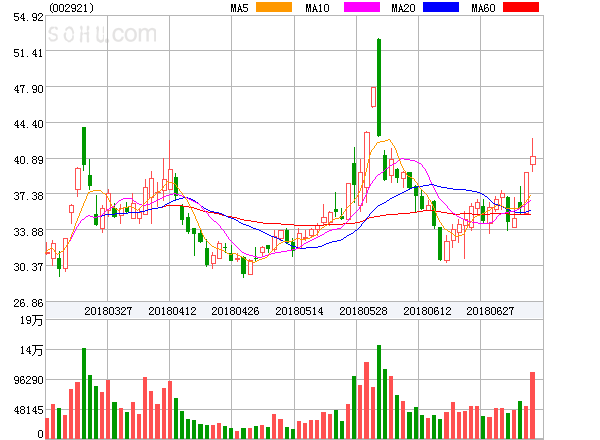600x440 pixels.
Task: Click the magenta MA10 legend swatch
Action: coord(362,7)
